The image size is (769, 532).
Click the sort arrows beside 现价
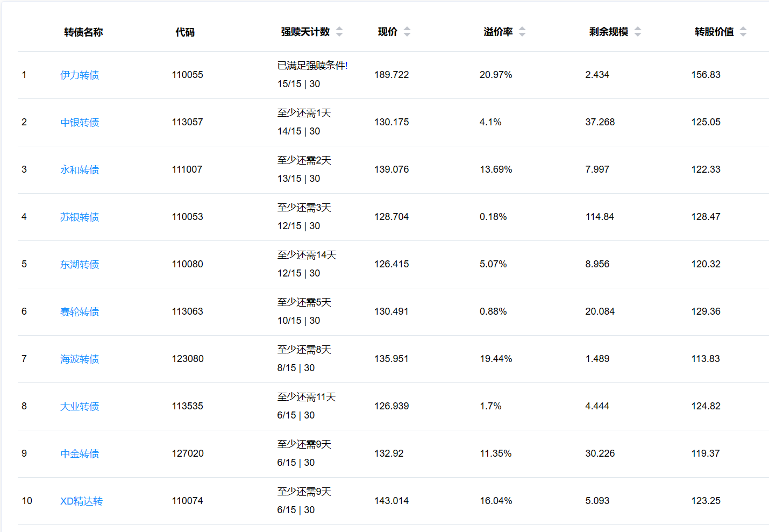(x=407, y=32)
